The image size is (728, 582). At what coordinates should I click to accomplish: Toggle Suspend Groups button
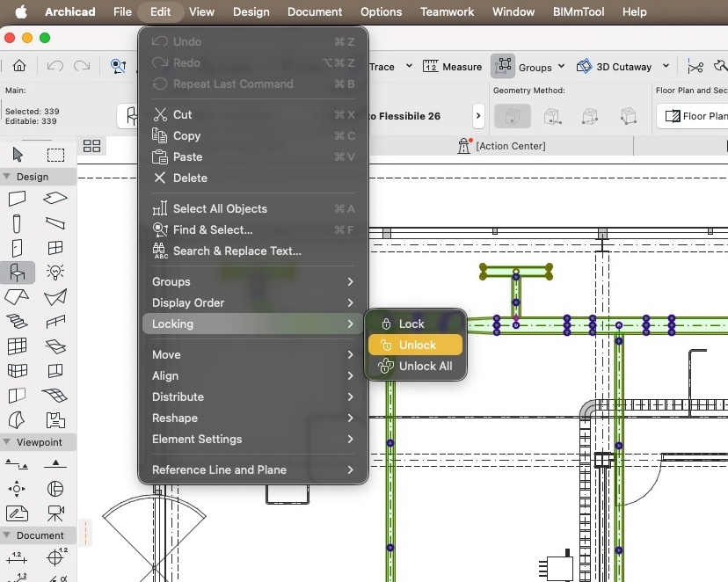pos(503,66)
